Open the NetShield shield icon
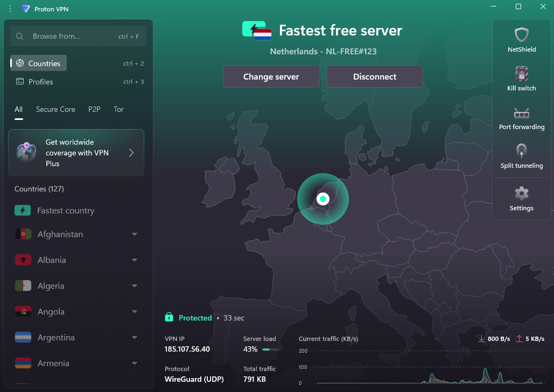 (x=522, y=35)
